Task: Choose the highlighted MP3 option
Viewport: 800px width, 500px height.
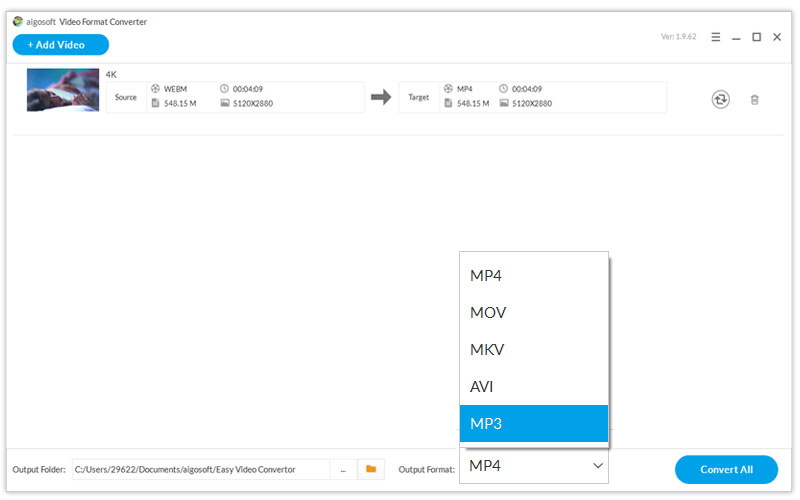Action: tap(534, 423)
